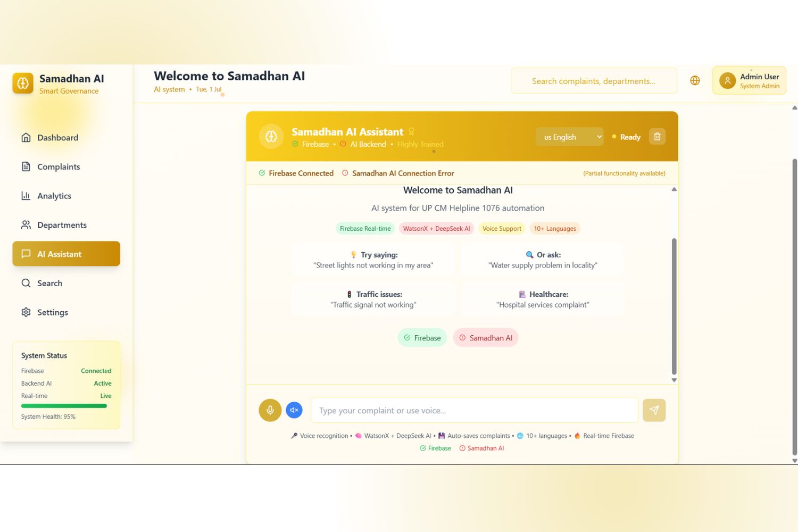Click the globe language icon in header
Viewport: 798px width, 532px height.
695,80
